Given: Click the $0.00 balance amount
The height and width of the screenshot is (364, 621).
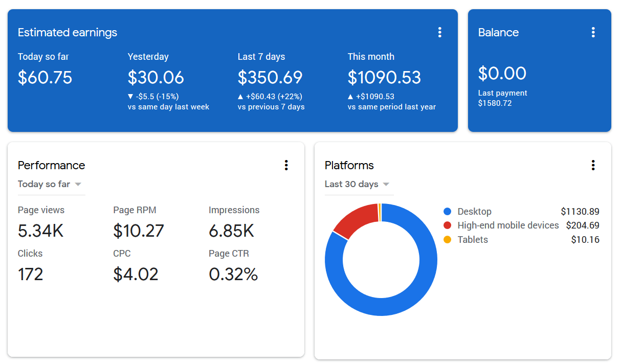Looking at the screenshot, I should [x=502, y=73].
